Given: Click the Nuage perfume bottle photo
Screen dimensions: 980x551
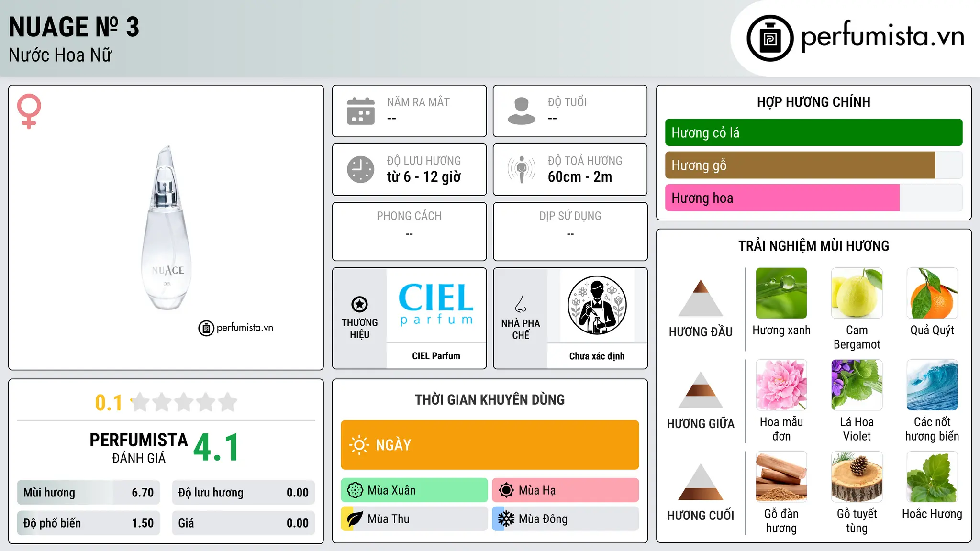Looking at the screenshot, I should click(x=167, y=228).
